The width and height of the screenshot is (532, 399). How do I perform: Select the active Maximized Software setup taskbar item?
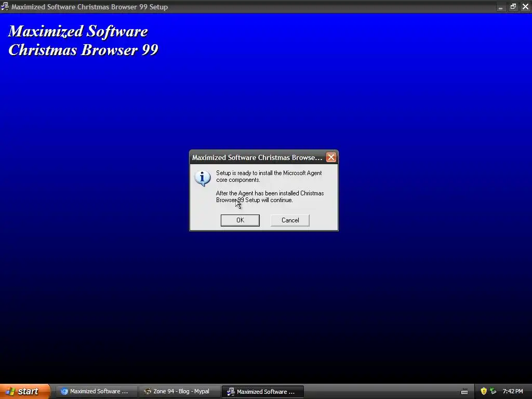(262, 392)
